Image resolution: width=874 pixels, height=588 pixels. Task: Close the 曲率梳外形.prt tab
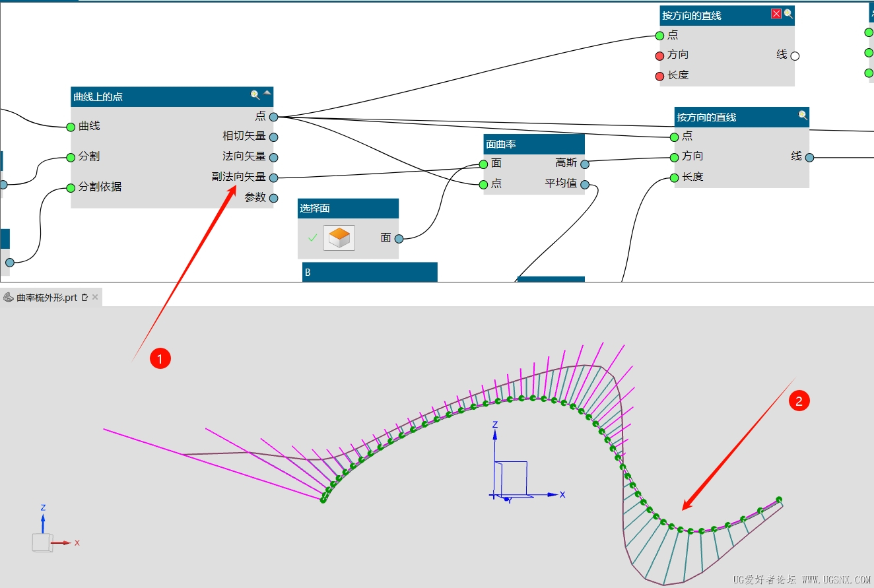pyautogui.click(x=95, y=298)
